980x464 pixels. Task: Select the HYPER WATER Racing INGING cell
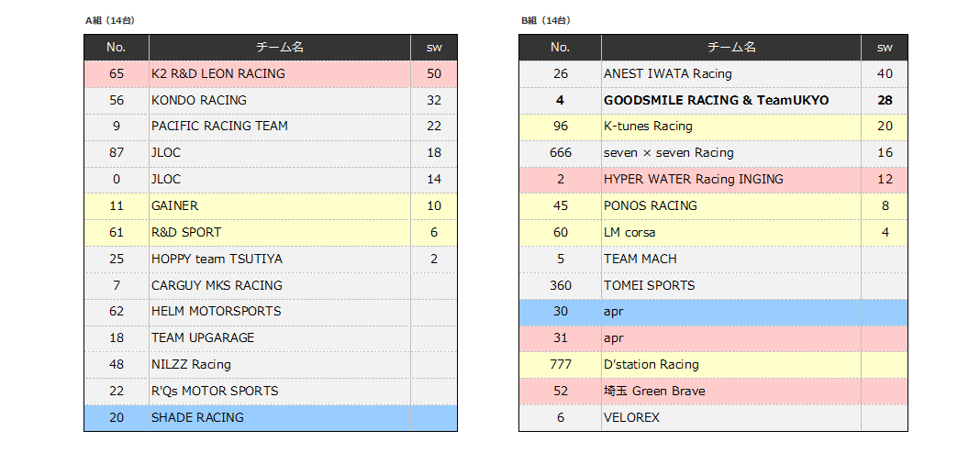point(694,180)
